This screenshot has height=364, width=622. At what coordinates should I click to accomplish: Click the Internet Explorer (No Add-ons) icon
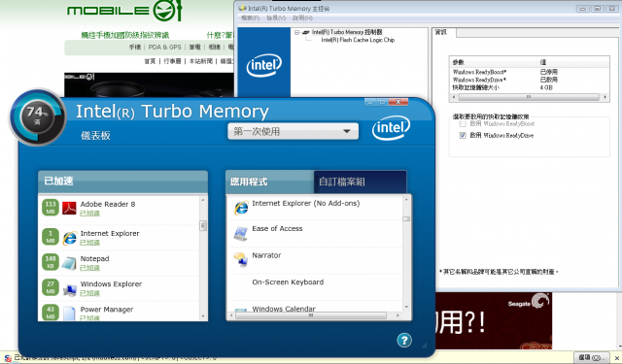pyautogui.click(x=241, y=208)
